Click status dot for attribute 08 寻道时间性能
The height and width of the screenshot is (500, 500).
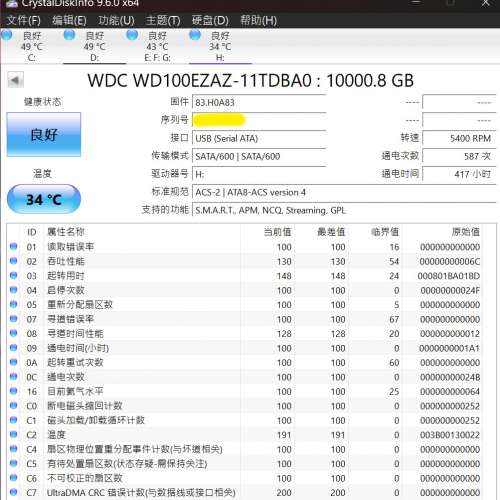(13, 333)
